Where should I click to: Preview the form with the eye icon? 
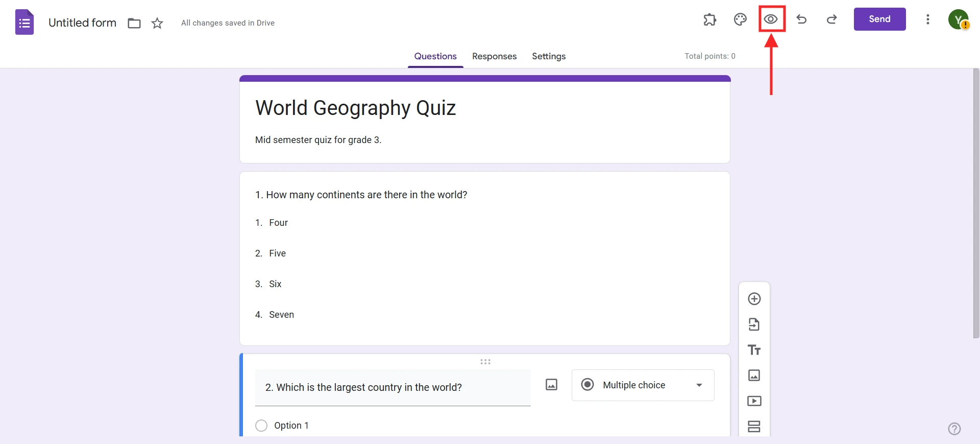771,19
